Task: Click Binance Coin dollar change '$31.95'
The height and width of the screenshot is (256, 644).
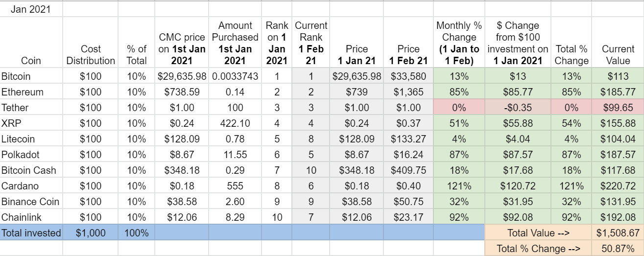Action: (x=518, y=201)
